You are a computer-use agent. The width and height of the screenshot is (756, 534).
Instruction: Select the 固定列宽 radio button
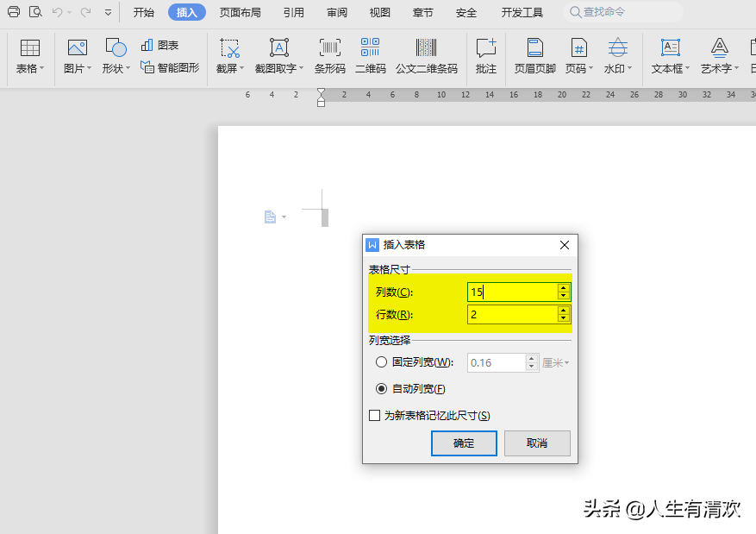381,361
